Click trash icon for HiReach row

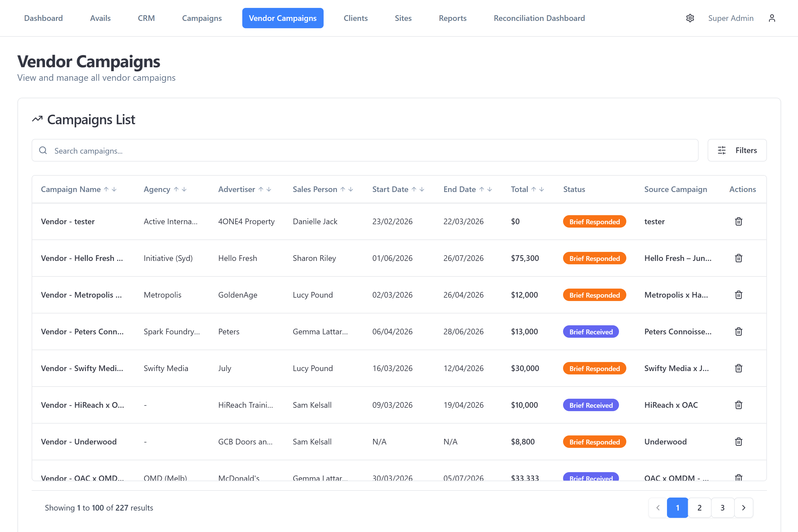click(x=738, y=405)
